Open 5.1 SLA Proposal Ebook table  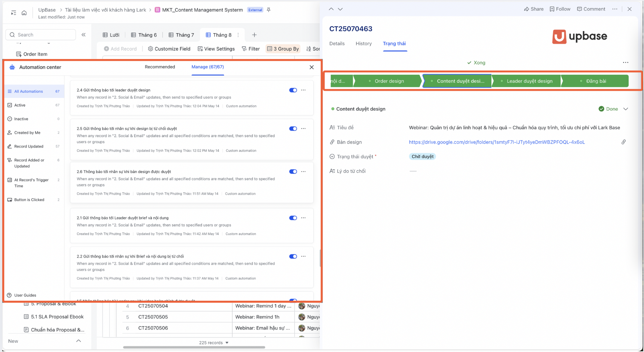[53, 317]
